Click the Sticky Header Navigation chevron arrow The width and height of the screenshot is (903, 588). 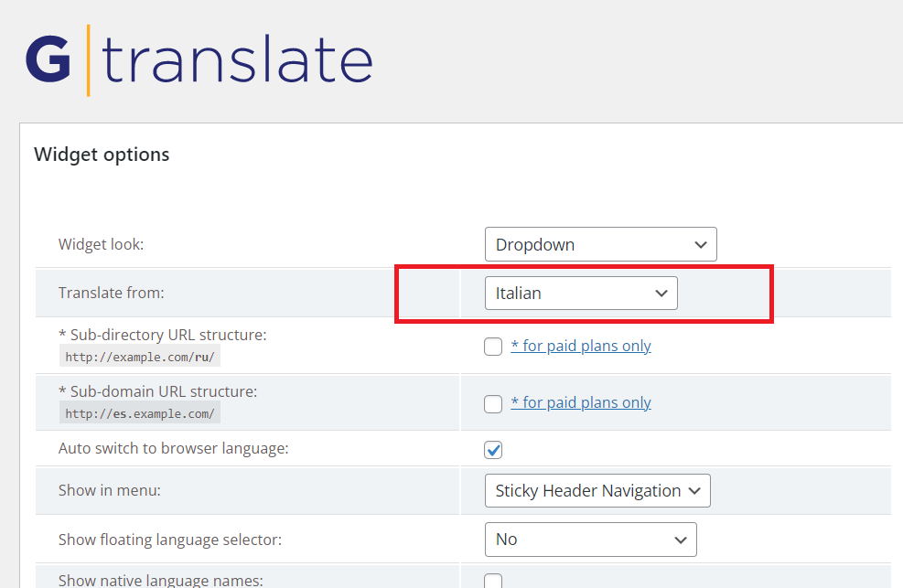tap(694, 491)
